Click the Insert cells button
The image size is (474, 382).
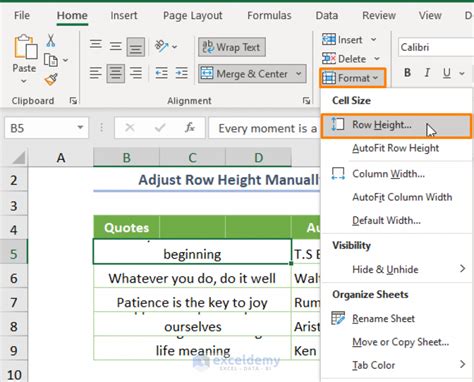pos(342,40)
